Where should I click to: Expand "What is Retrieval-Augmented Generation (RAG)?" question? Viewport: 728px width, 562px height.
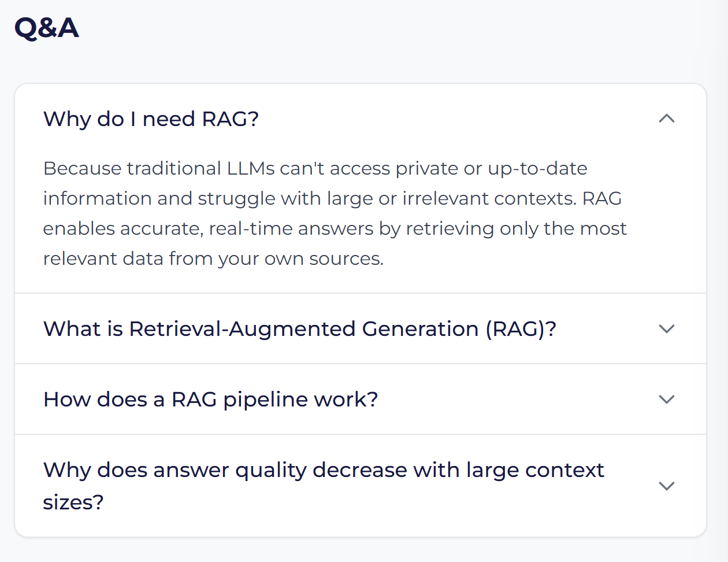pos(299,329)
